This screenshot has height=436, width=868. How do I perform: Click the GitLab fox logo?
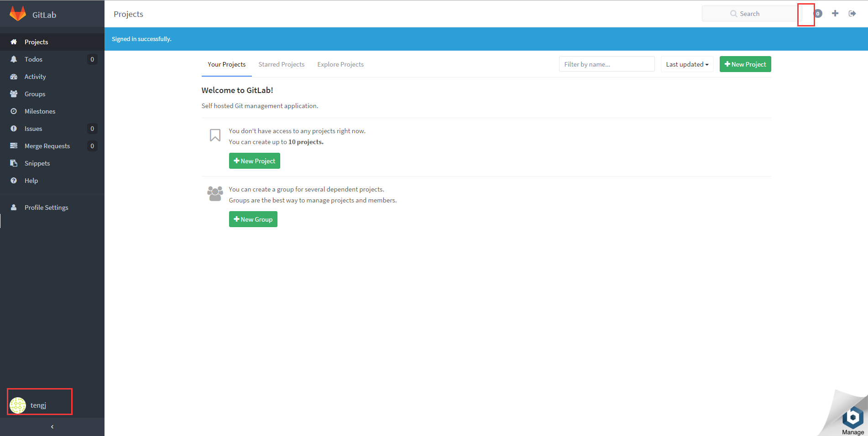18,14
